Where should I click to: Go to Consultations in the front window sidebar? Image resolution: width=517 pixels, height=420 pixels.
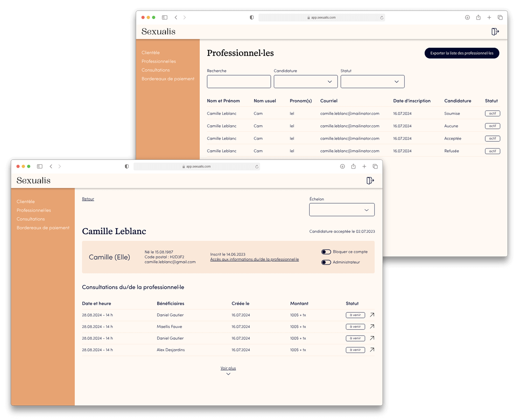point(31,219)
